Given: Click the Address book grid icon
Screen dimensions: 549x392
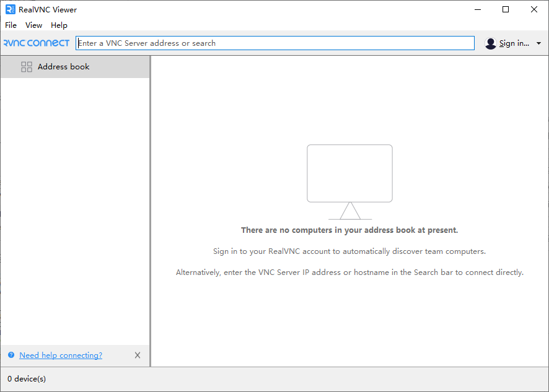Looking at the screenshot, I should (x=27, y=66).
